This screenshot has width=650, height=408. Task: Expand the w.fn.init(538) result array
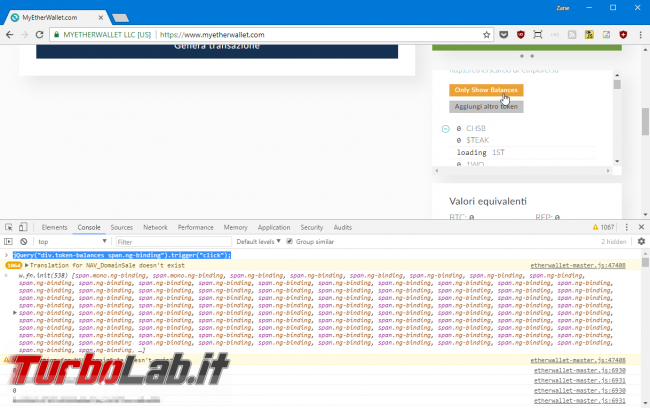pyautogui.click(x=15, y=313)
